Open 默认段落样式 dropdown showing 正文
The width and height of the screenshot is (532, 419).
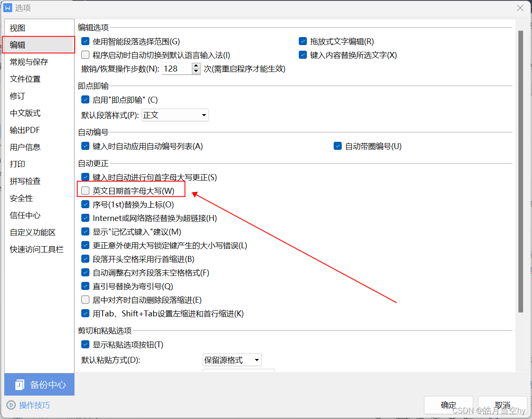pyautogui.click(x=175, y=115)
